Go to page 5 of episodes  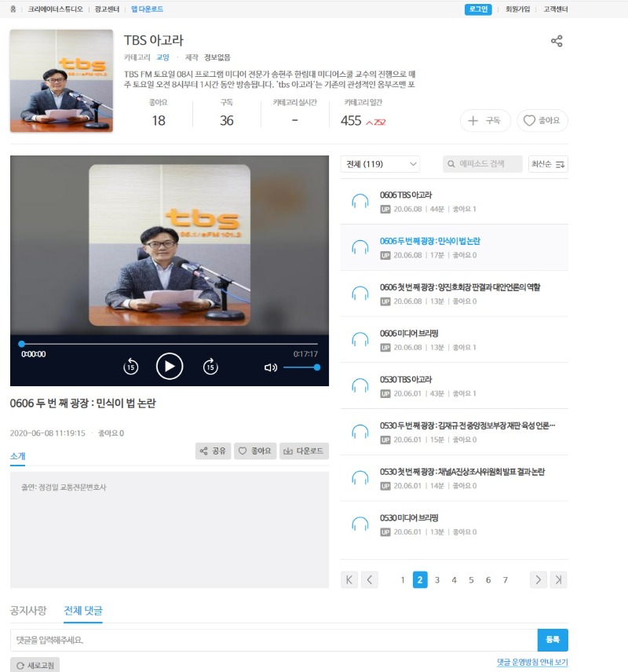click(x=471, y=580)
